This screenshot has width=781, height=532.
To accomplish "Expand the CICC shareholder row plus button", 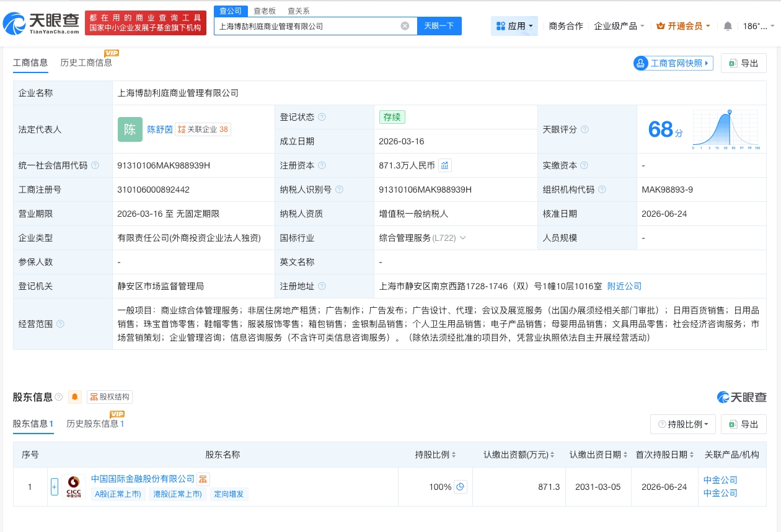I will click(x=55, y=487).
